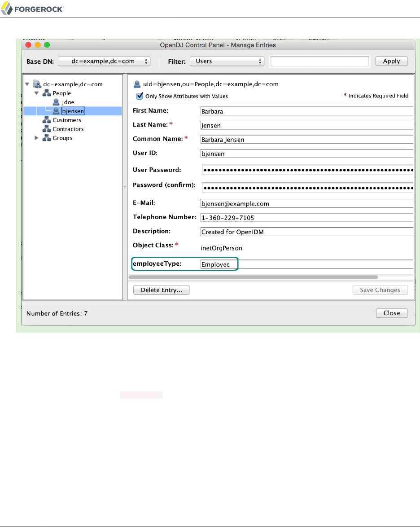This screenshot has width=420, height=527.
Task: Click the User Password field
Action: 307,170
